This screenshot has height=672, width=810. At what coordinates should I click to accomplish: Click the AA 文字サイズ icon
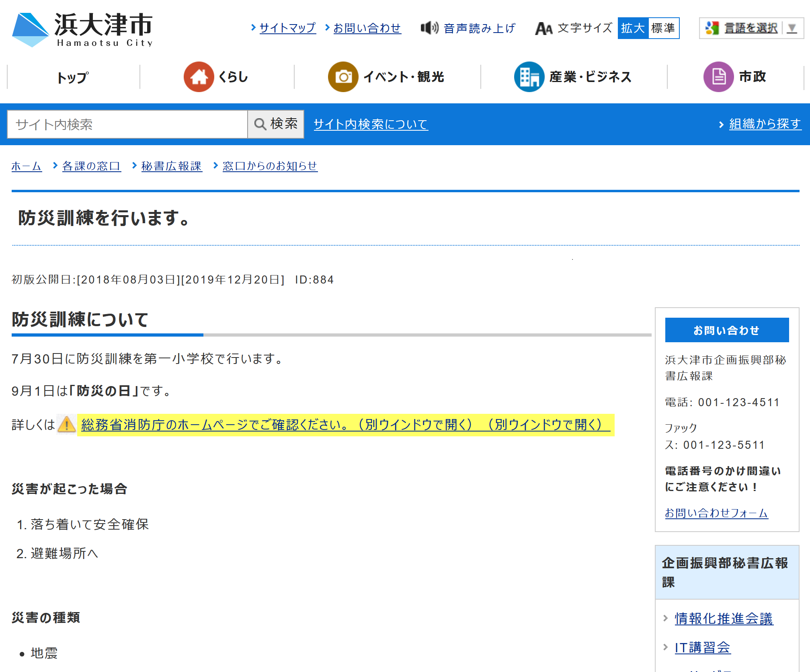click(x=543, y=29)
